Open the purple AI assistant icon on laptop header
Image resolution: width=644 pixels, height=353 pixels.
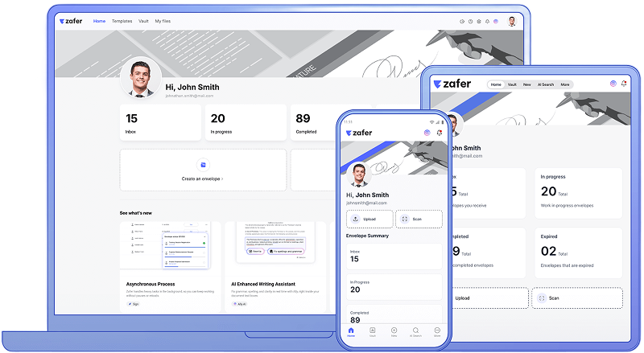tap(496, 22)
